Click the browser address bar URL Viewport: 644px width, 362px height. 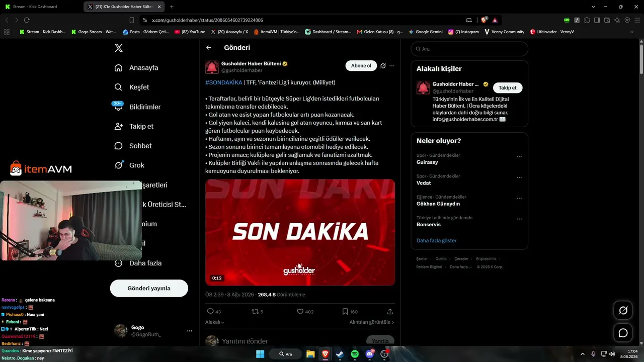pos(207,20)
